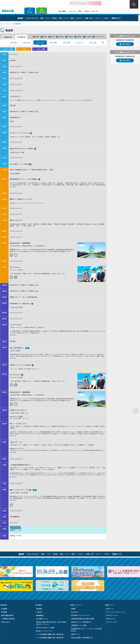Open website globe icon for 2:00 復旅!シーズン2
Screen dimensions: 140x644
[11, 505]
